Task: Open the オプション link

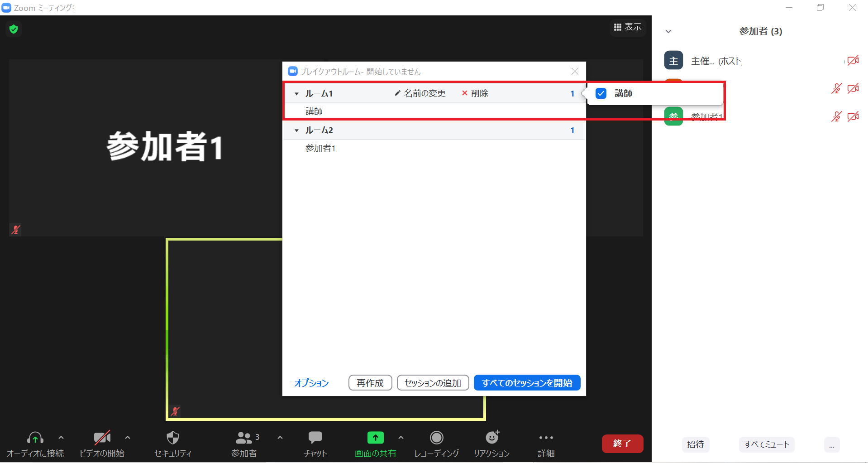Action: click(x=311, y=383)
